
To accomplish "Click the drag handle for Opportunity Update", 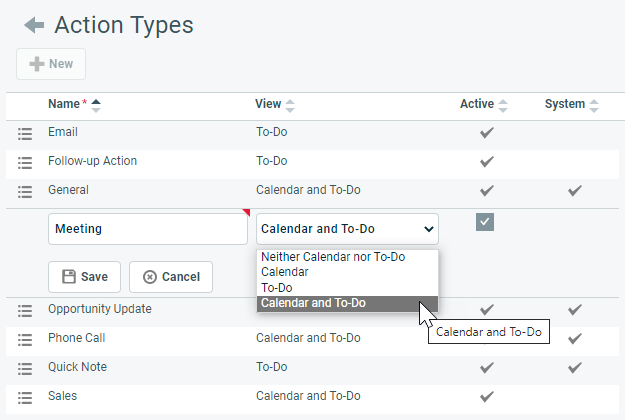I will [25, 310].
